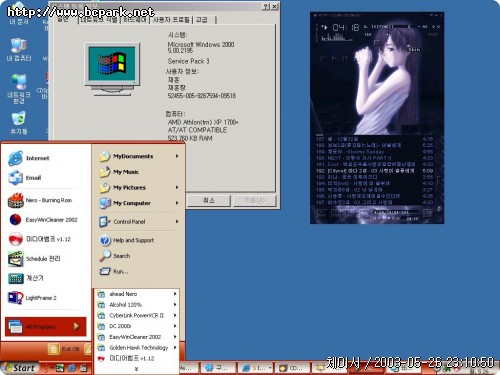Click the 04:18 time display
500x375 pixels.
point(346,28)
